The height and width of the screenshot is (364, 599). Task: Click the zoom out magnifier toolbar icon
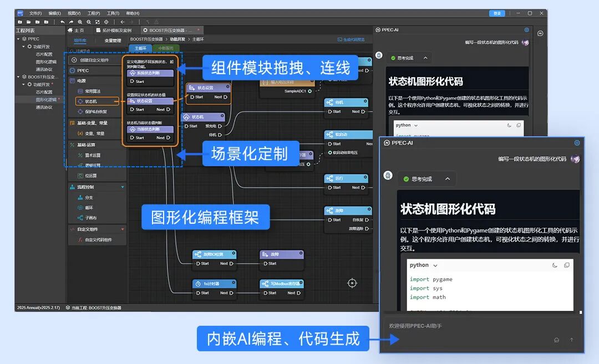tap(89, 22)
